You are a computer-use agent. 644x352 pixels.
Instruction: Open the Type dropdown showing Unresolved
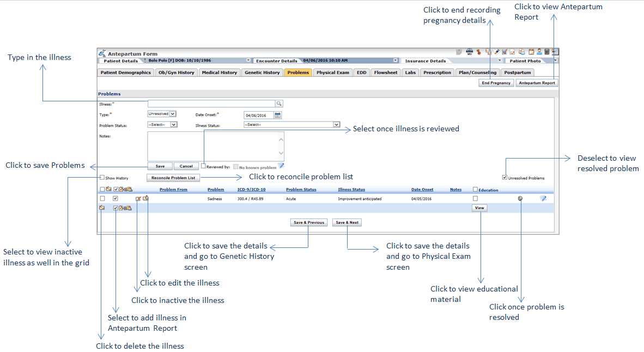click(x=162, y=114)
